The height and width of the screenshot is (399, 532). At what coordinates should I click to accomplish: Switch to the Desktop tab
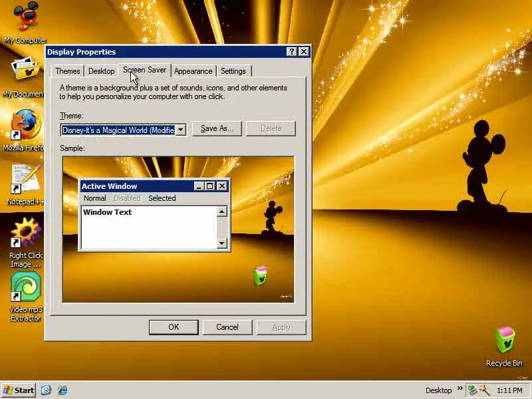pos(101,71)
